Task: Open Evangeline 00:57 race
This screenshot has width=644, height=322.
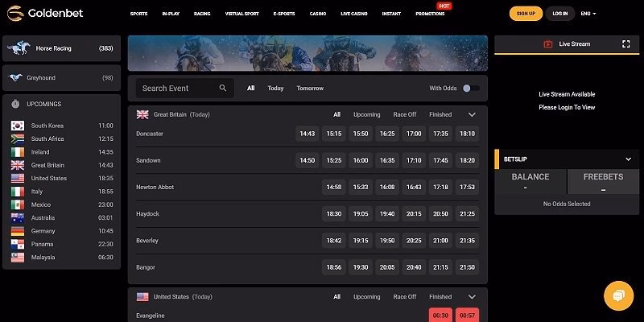Action: [x=467, y=315]
